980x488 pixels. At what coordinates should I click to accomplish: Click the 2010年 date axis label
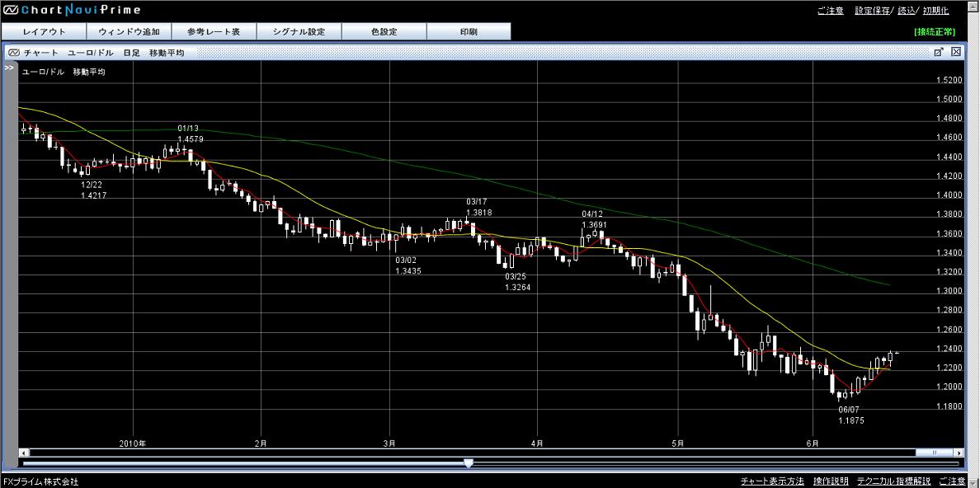pyautogui.click(x=134, y=443)
